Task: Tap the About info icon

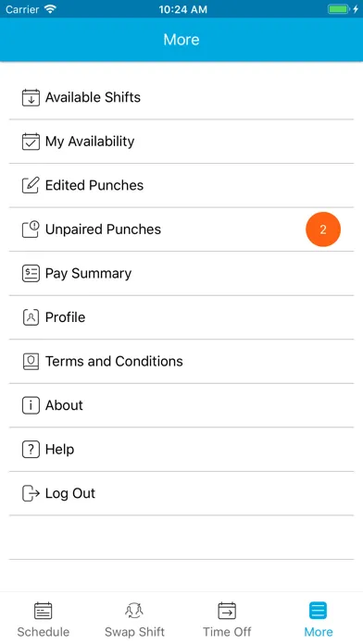Action: [x=31, y=405]
